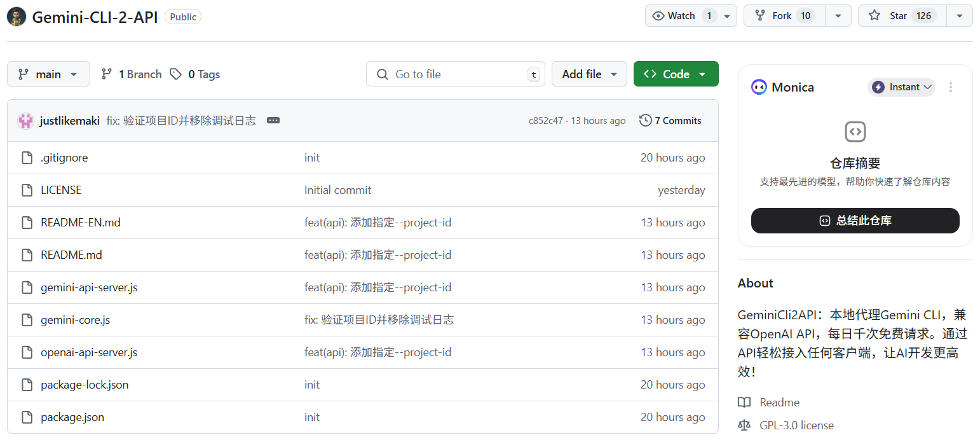Click the file icon beside README-EN.md
This screenshot has height=442, width=980.
point(27,223)
